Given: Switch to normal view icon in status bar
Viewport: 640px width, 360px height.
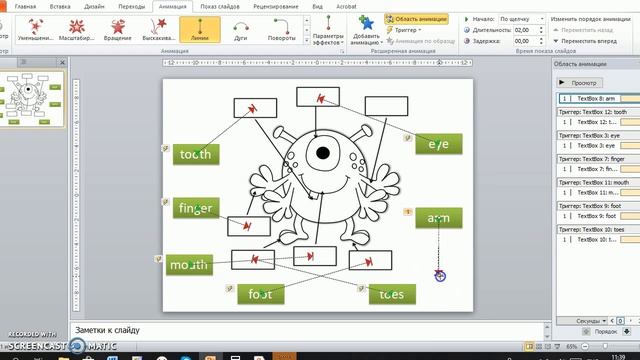Looking at the screenshot, I should click(529, 347).
